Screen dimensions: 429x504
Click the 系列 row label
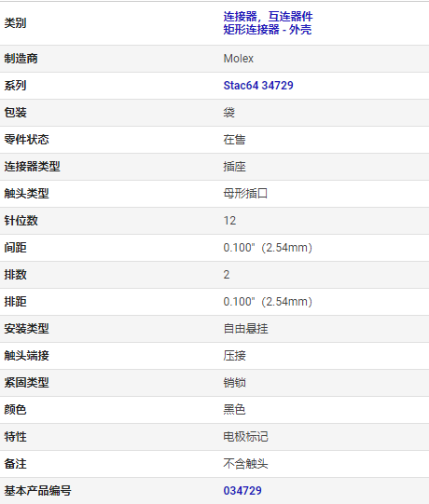pyautogui.click(x=15, y=86)
